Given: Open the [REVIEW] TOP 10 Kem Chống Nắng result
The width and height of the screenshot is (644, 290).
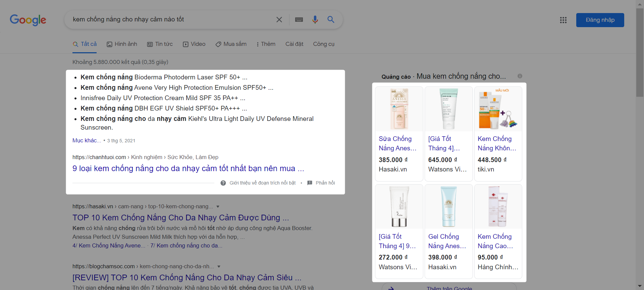Looking at the screenshot, I should click(187, 278).
